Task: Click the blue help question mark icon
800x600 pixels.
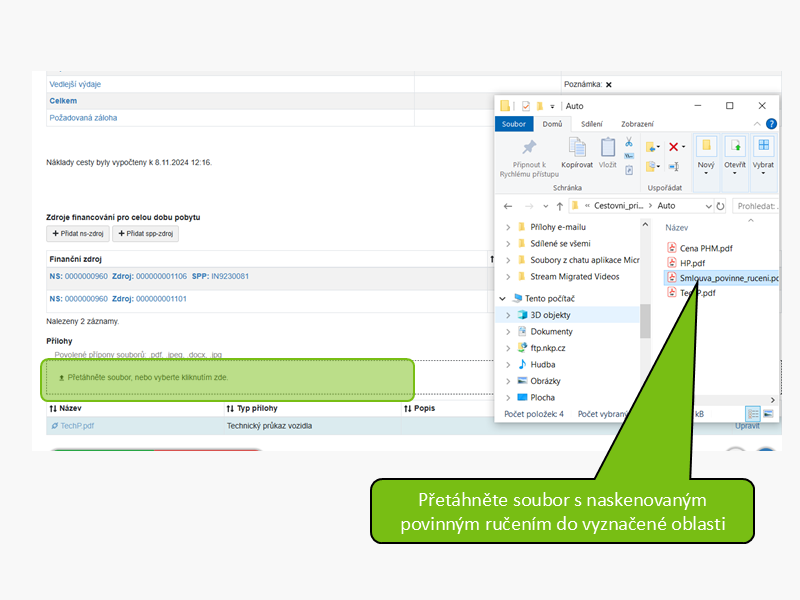Action: [x=771, y=124]
